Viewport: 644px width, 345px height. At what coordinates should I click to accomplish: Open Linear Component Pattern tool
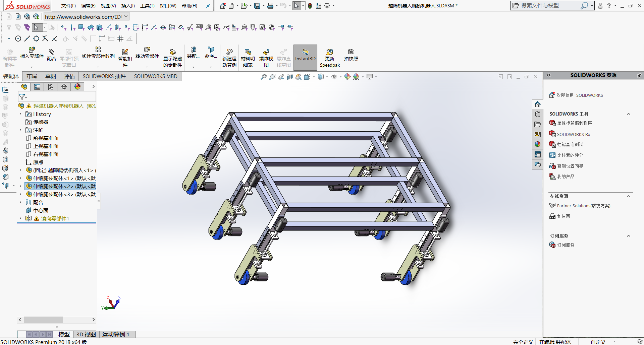(98, 53)
